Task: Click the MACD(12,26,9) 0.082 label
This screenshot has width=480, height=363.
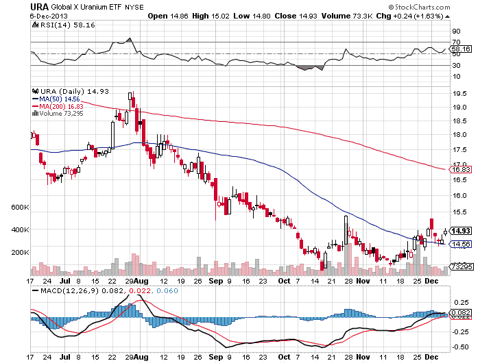Action: (x=82, y=291)
